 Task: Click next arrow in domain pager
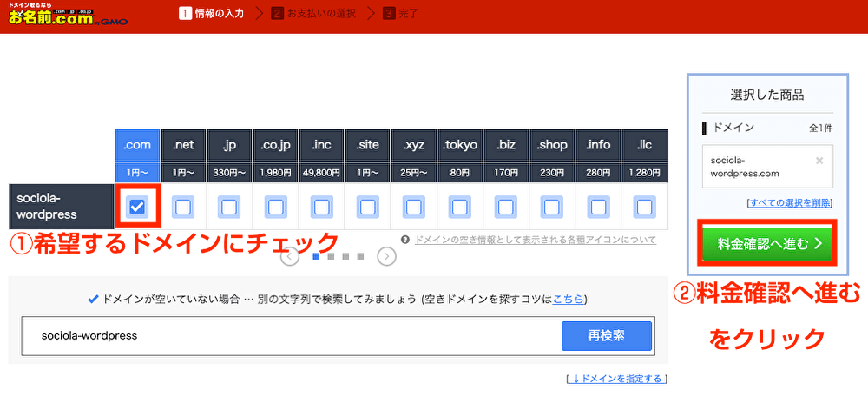click(x=387, y=256)
